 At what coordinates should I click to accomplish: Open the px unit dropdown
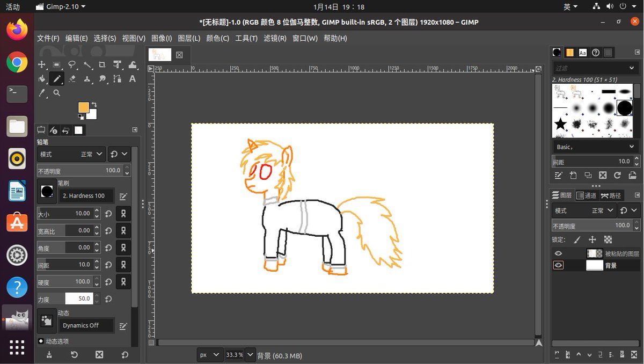(209, 355)
